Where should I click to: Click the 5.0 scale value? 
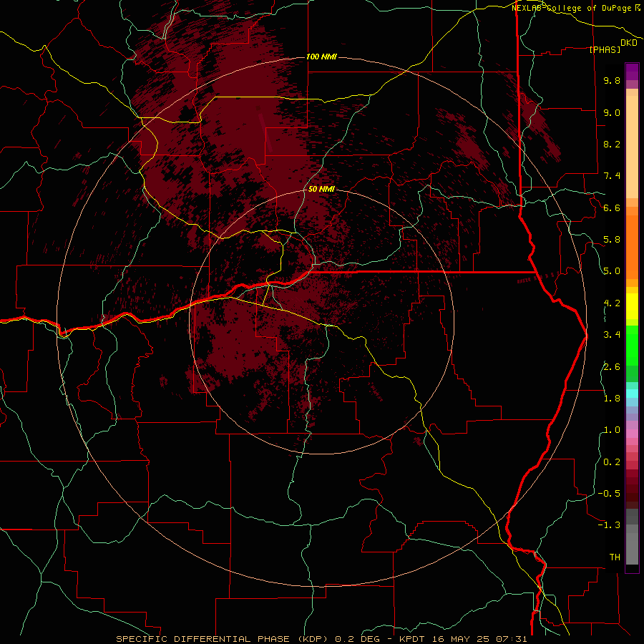pos(612,271)
